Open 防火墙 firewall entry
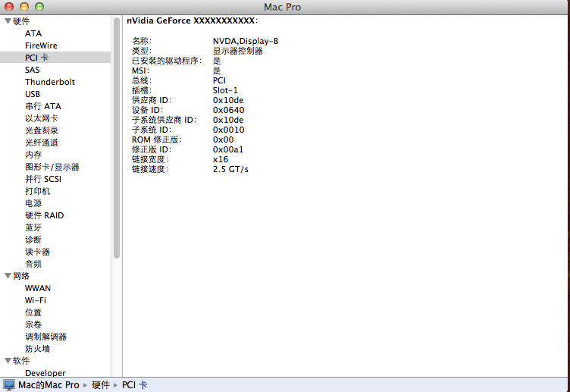 (x=37, y=349)
